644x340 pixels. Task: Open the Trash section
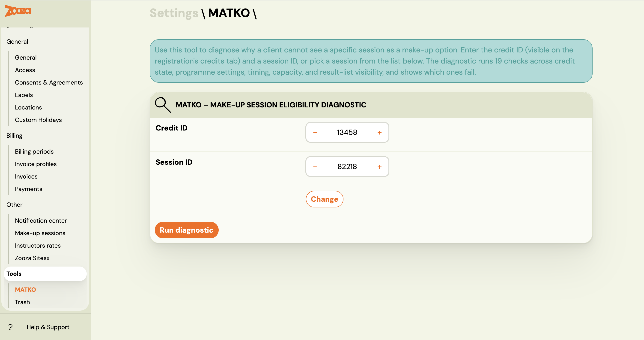click(22, 302)
